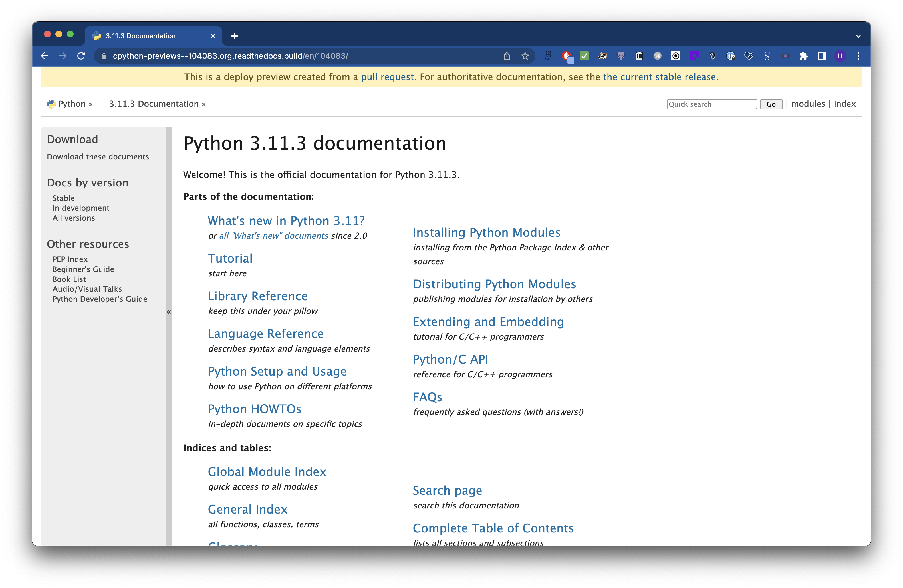Open the modules link in header
Screen dimensions: 903x588
click(808, 104)
